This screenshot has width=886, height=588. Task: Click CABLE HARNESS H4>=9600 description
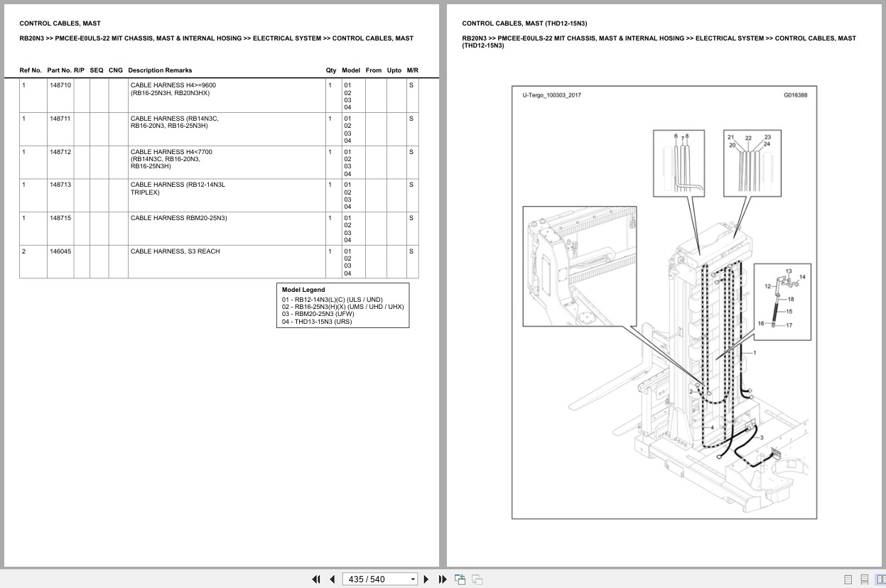point(173,85)
